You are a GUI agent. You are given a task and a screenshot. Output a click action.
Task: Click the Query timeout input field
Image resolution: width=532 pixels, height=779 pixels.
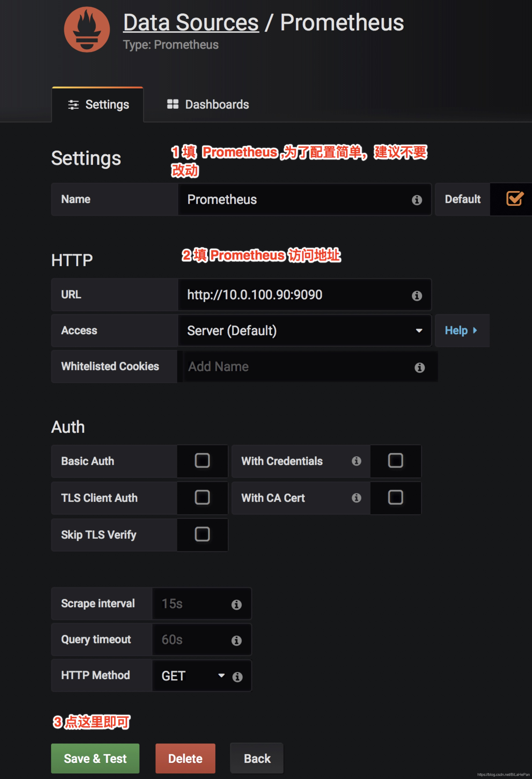(202, 639)
